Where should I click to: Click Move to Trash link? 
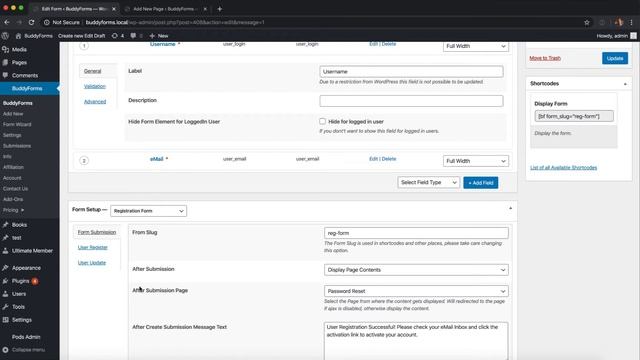click(545, 58)
